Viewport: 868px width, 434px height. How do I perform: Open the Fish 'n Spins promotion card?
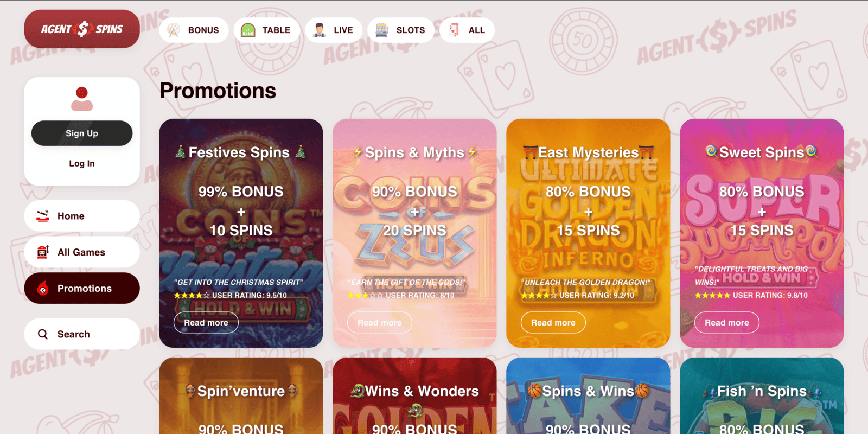[x=762, y=395]
